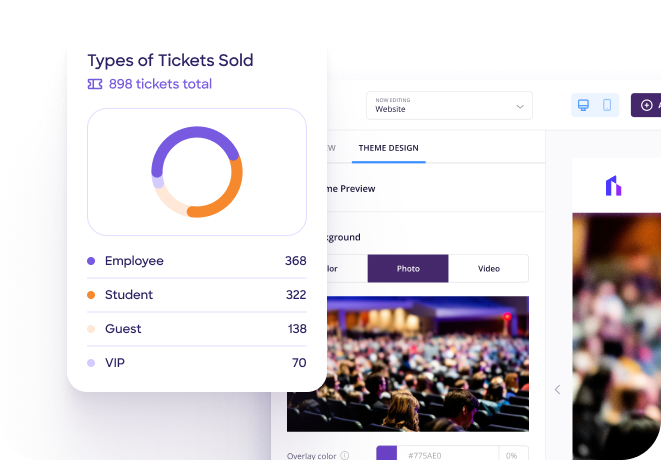Click the overlay hex color input field
Viewport: 661px width, 460px height.
click(445, 454)
